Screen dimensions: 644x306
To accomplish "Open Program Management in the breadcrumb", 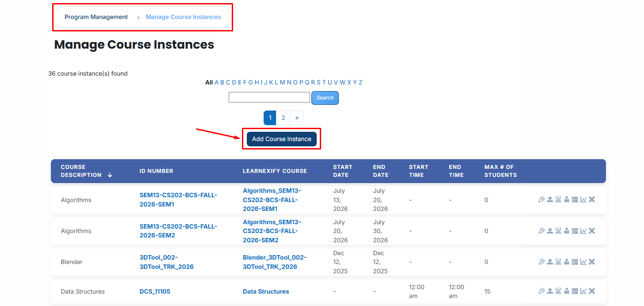I will click(x=96, y=17).
